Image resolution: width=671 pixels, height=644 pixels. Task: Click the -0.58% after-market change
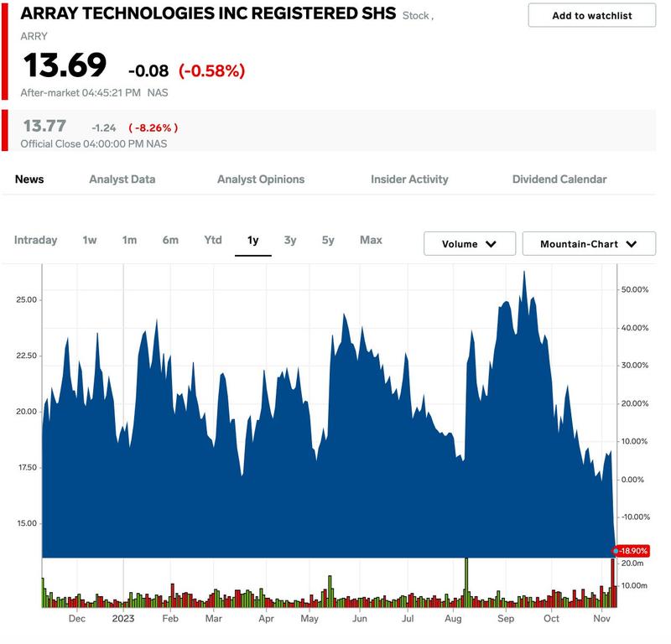(212, 70)
